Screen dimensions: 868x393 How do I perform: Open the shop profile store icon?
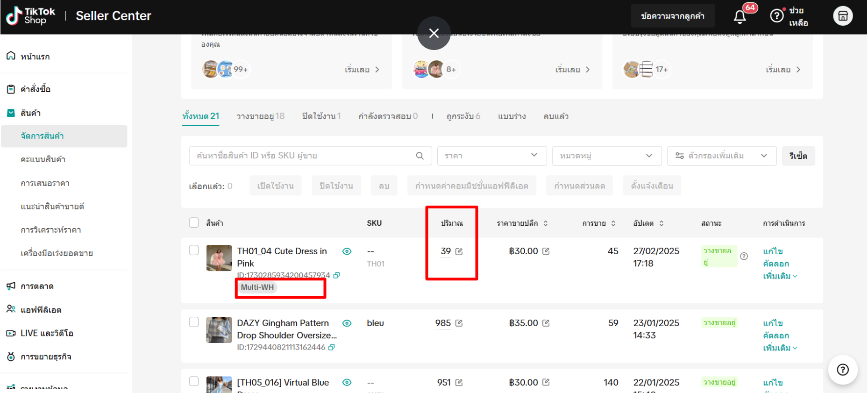[843, 16]
